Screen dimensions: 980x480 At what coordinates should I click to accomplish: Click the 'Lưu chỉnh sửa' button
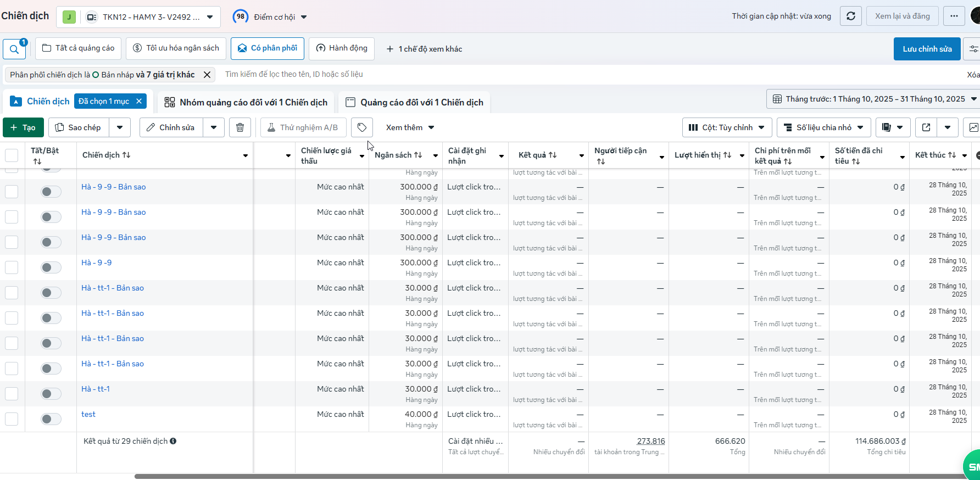pyautogui.click(x=927, y=49)
